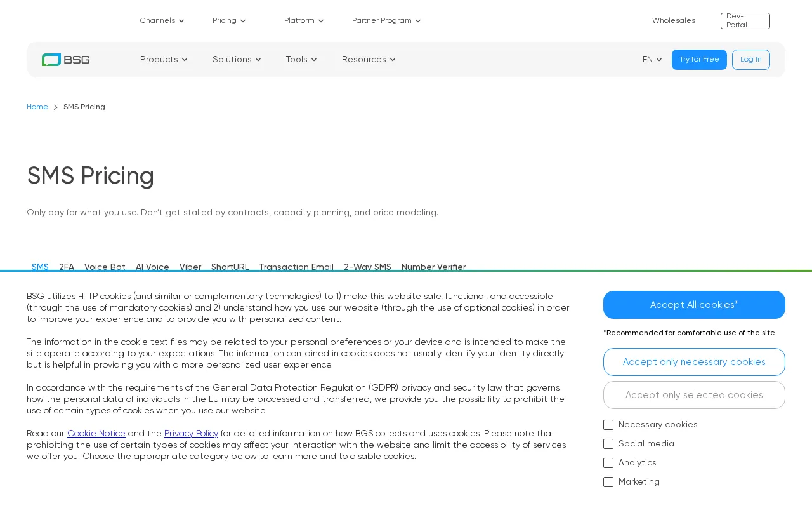Switch to the 2FA tab
This screenshot has height=508, width=812.
coord(67,267)
